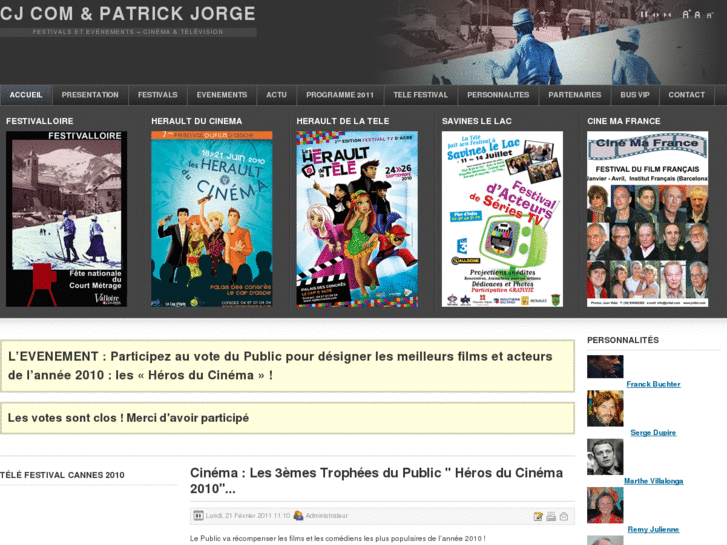Open the article title Cinéma : Les 3èmes Trophées
The width and height of the screenshot is (727, 545).
pos(376,481)
